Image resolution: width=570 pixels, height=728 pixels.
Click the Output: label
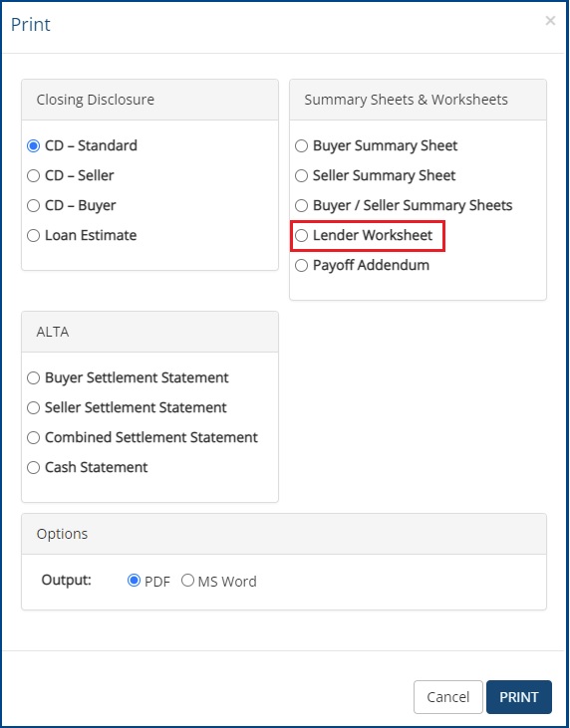[67, 581]
